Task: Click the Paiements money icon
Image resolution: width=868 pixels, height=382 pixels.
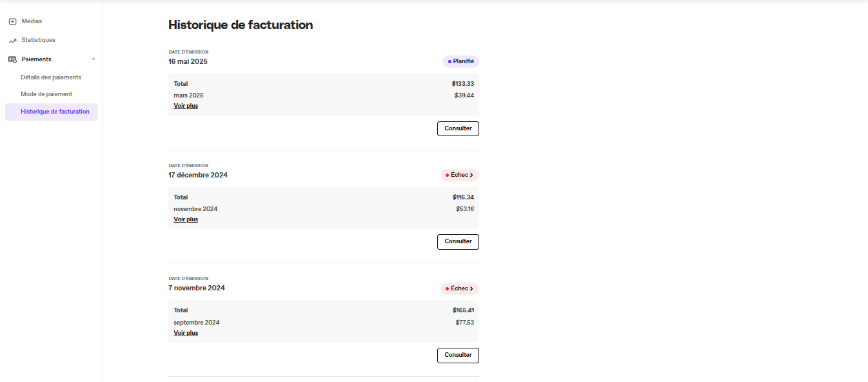Action: point(12,59)
